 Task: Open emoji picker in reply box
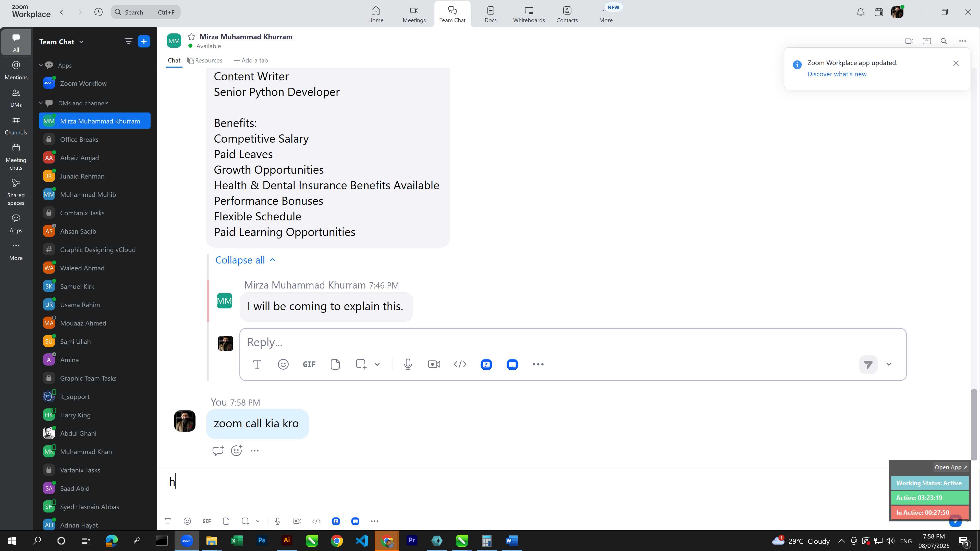coord(283,364)
